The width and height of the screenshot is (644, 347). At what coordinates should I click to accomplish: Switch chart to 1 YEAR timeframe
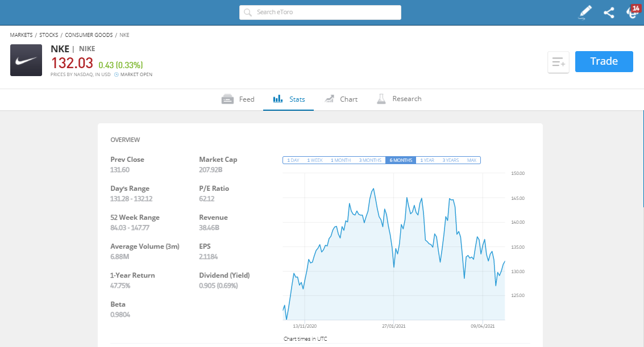click(x=427, y=160)
